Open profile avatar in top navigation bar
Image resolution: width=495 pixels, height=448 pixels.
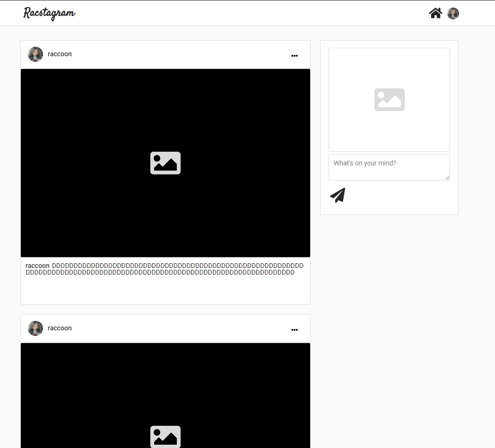coord(453,13)
